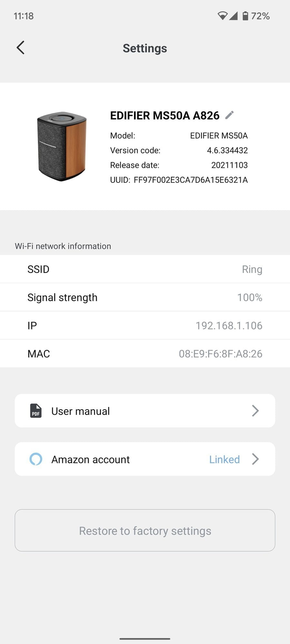This screenshot has height=644, width=290.
Task: Tap the cellular signal icon
Action: point(233,16)
